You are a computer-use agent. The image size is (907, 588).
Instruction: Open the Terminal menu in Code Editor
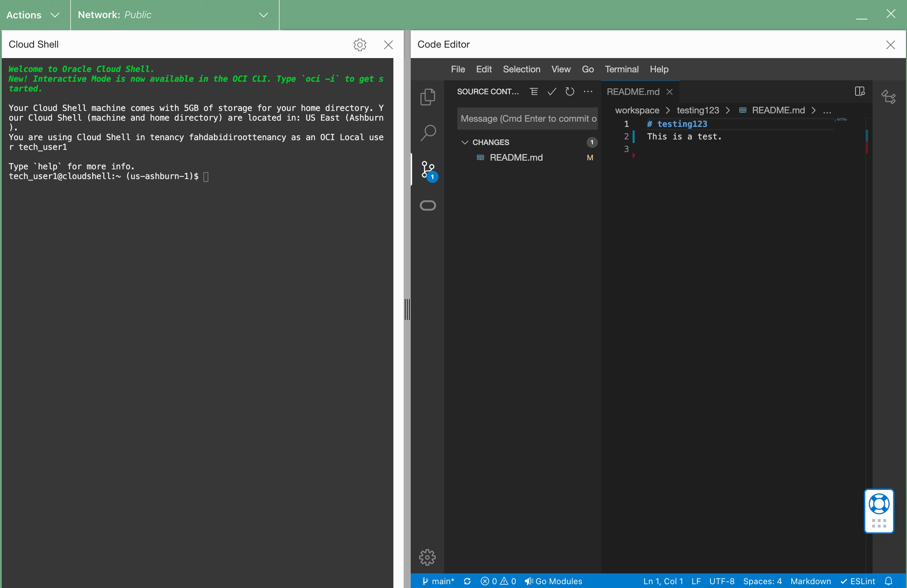[x=621, y=69]
